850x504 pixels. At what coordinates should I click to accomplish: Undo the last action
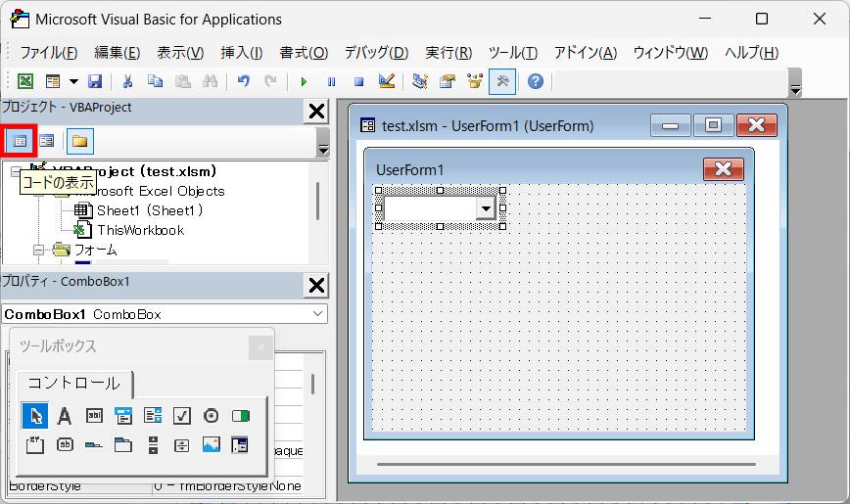click(244, 82)
